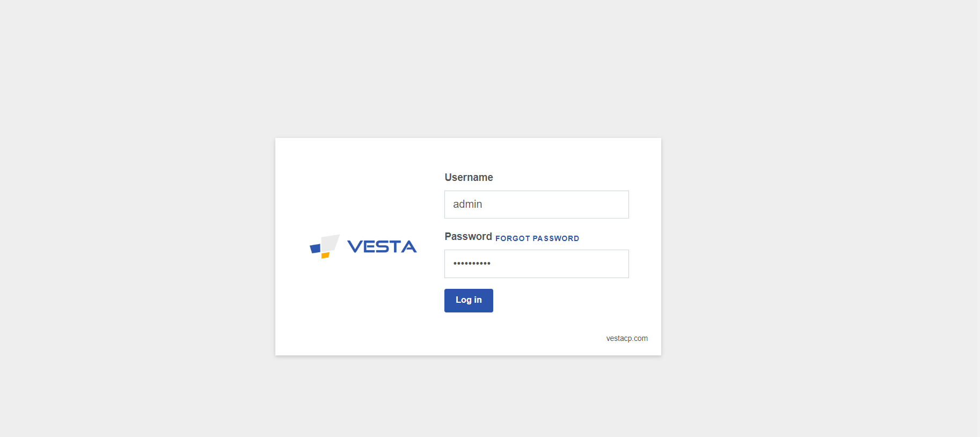The image size is (980, 437).
Task: Click the letter E in VESTA wordmark
Action: pyautogui.click(x=368, y=246)
